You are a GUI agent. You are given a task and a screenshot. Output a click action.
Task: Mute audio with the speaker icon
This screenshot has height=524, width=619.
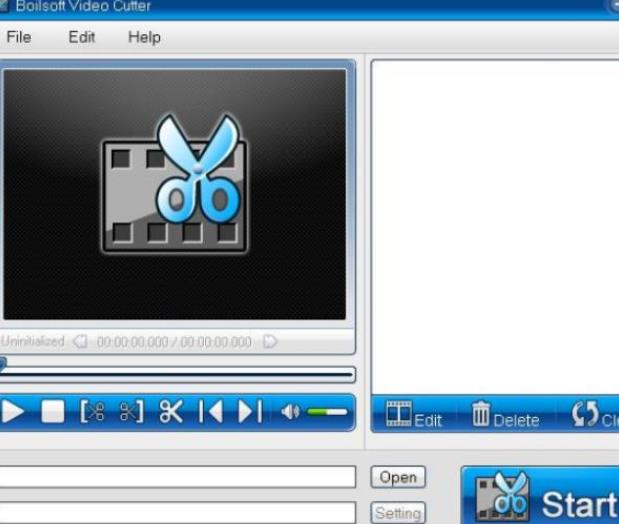pos(290,411)
